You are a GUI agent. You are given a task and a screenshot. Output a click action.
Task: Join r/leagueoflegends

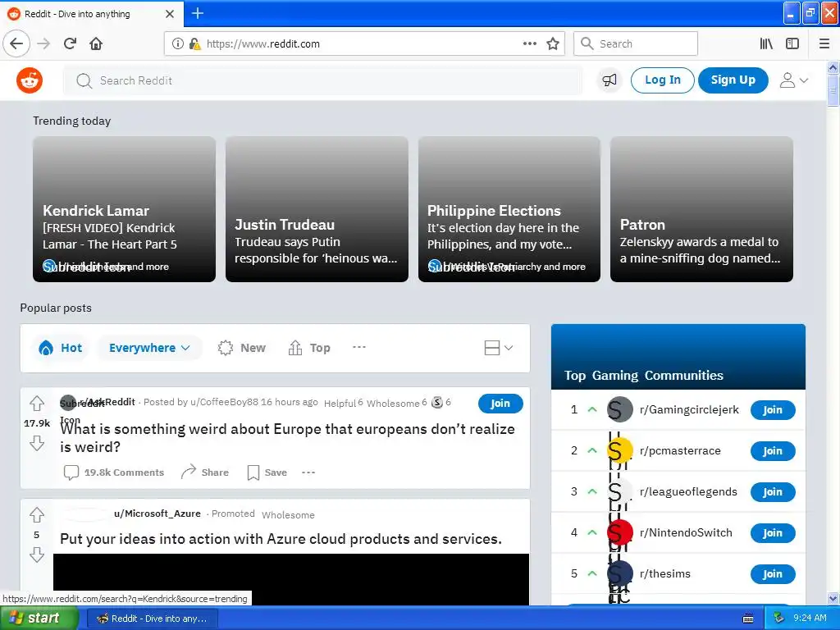[x=773, y=492]
